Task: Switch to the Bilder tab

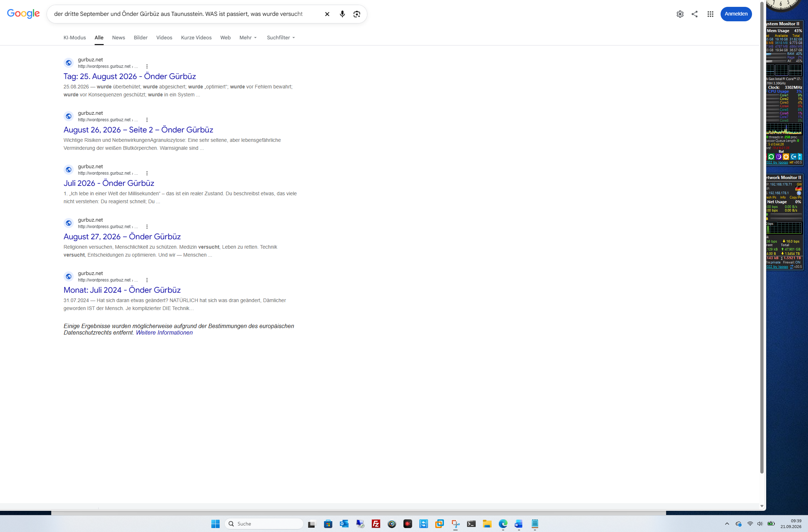Action: coord(141,38)
